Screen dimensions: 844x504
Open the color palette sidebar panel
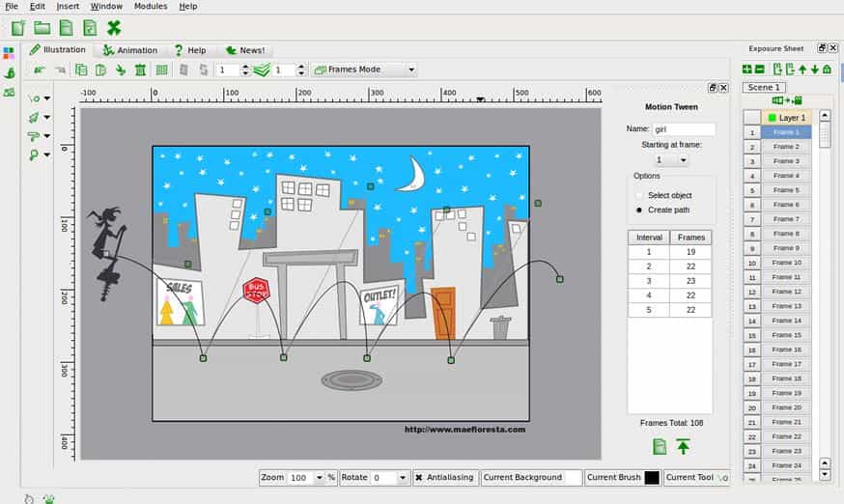(9, 53)
